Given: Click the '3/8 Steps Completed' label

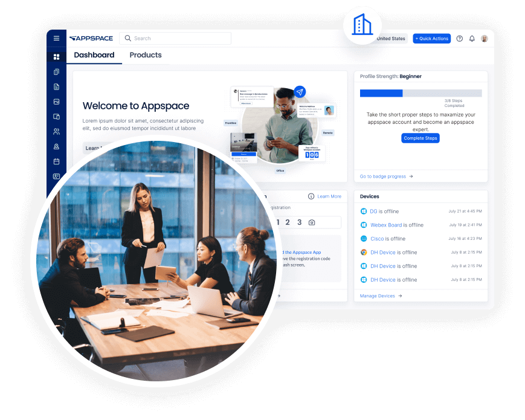Looking at the screenshot, I should 454,103.
